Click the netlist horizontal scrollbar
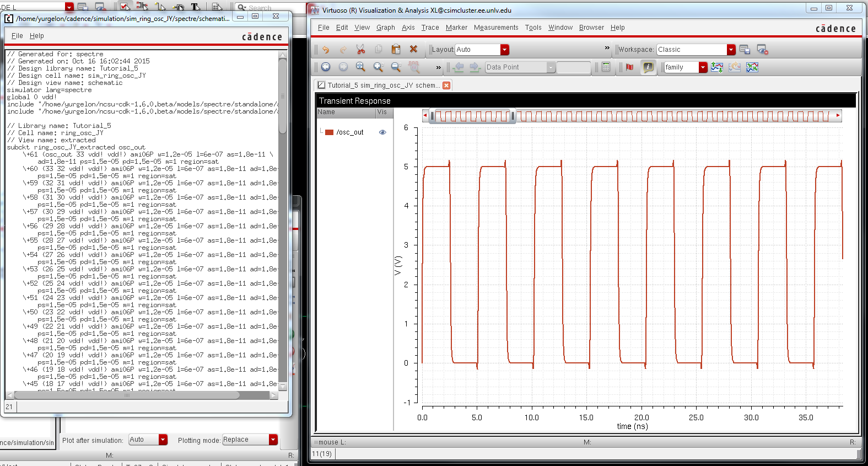 click(127, 395)
